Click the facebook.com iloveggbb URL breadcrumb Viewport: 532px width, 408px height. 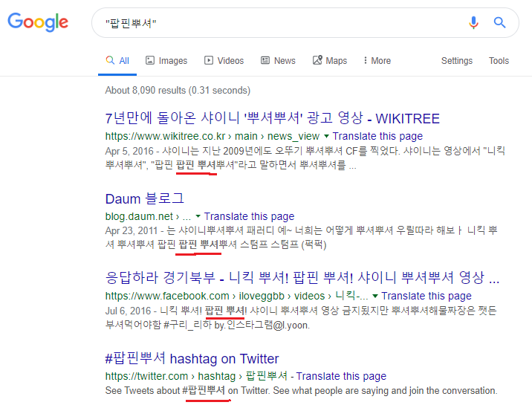point(236,296)
